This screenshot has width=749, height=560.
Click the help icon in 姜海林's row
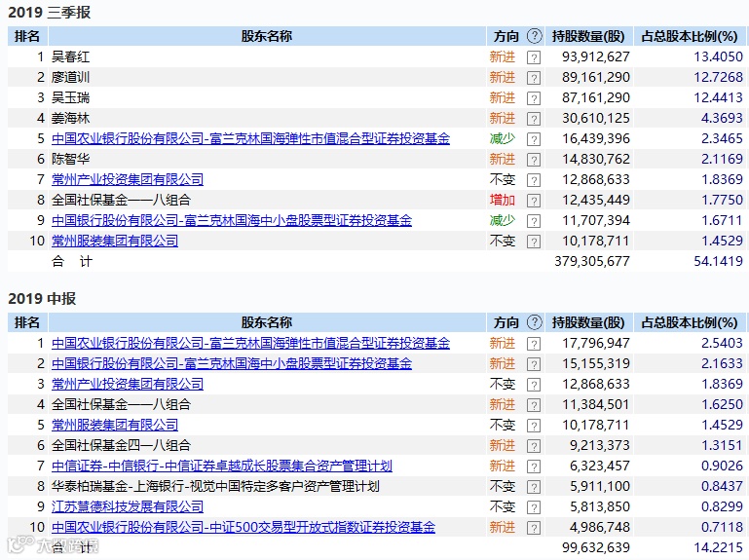tap(534, 119)
